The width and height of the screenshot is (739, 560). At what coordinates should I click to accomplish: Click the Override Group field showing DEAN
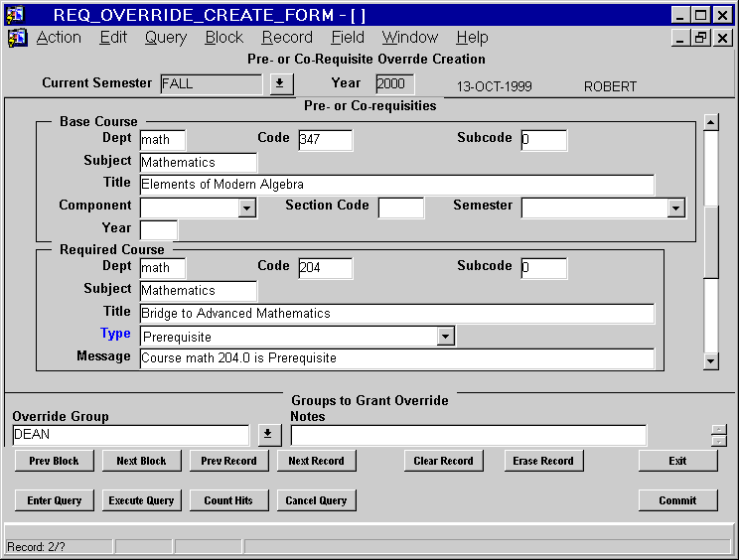coord(130,435)
